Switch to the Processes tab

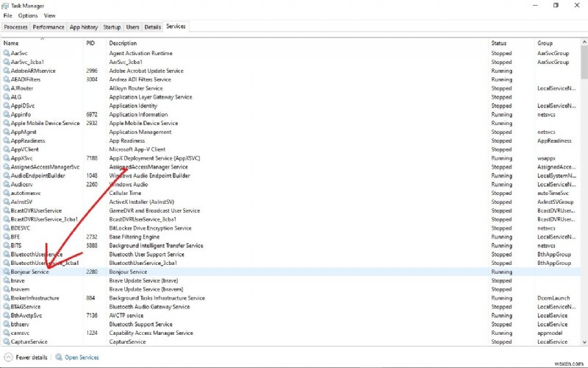coord(15,27)
